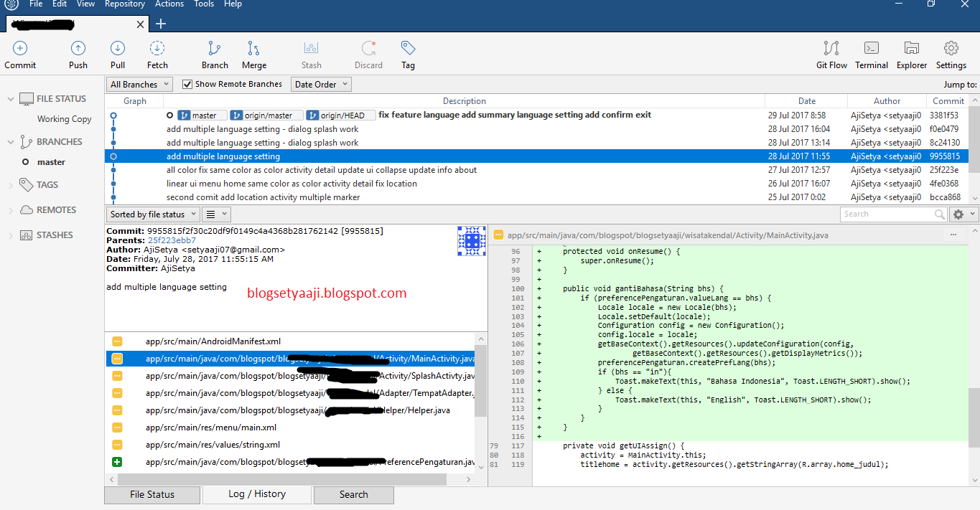980x510 pixels.
Task: Push changes to remote
Action: tap(78, 54)
